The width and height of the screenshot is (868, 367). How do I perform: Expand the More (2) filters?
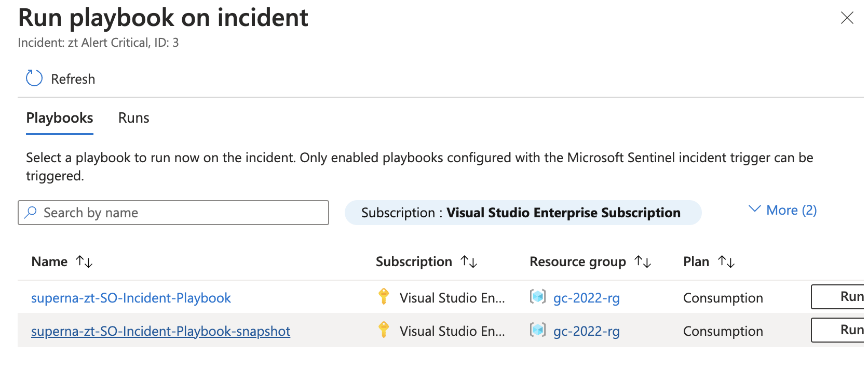tap(783, 210)
